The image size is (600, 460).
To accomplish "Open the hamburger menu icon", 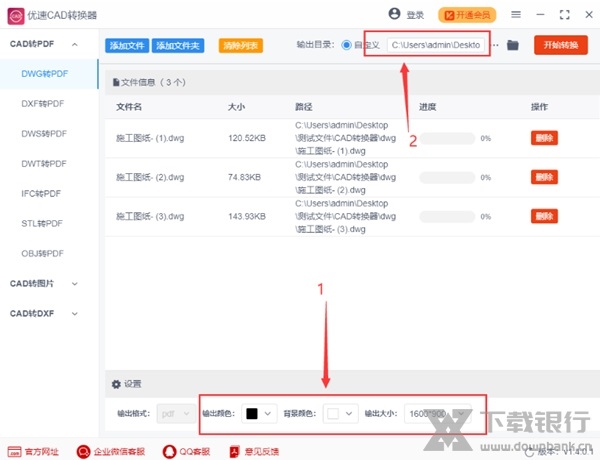I will 516,15.
